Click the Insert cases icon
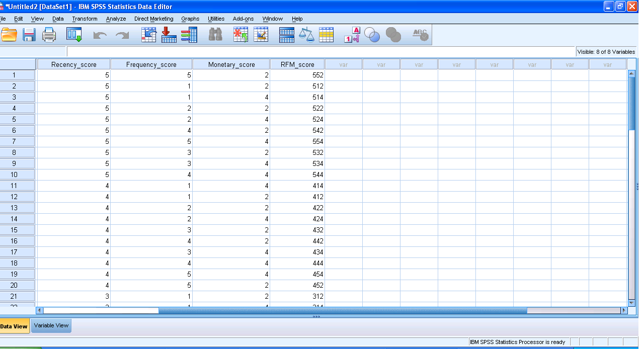 tap(240, 35)
